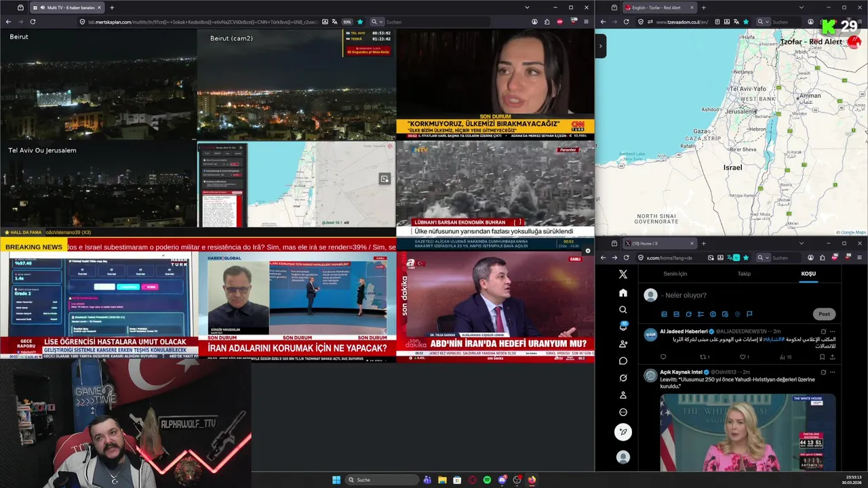Image resolution: width=868 pixels, height=488 pixels.
Task: Expand tab list in Tzofar browser window
Action: (x=801, y=7)
